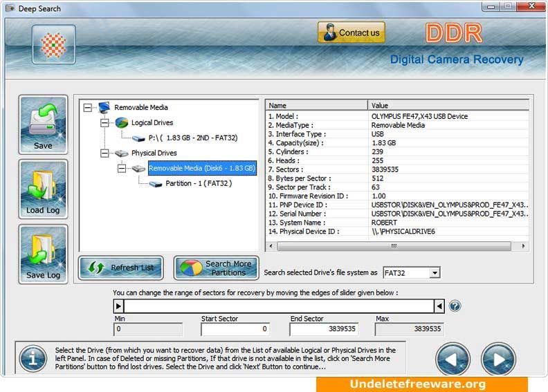Click the Save drive icon button

(43, 124)
